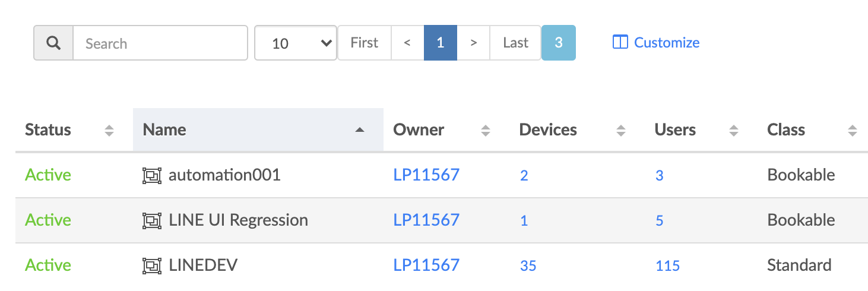Open the 35 devices link for LINEDEV
This screenshot has width=868, height=291.
coord(528,265)
